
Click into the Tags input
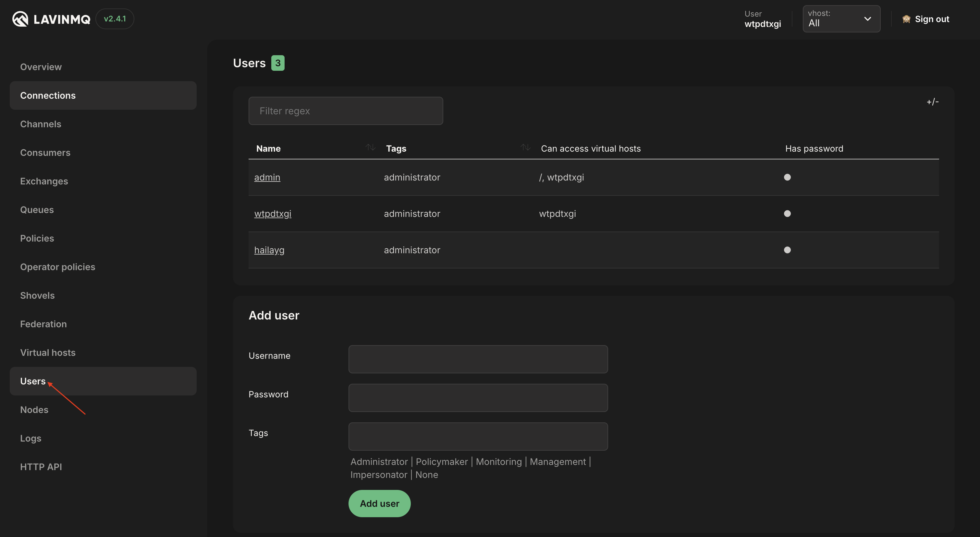[x=478, y=437]
